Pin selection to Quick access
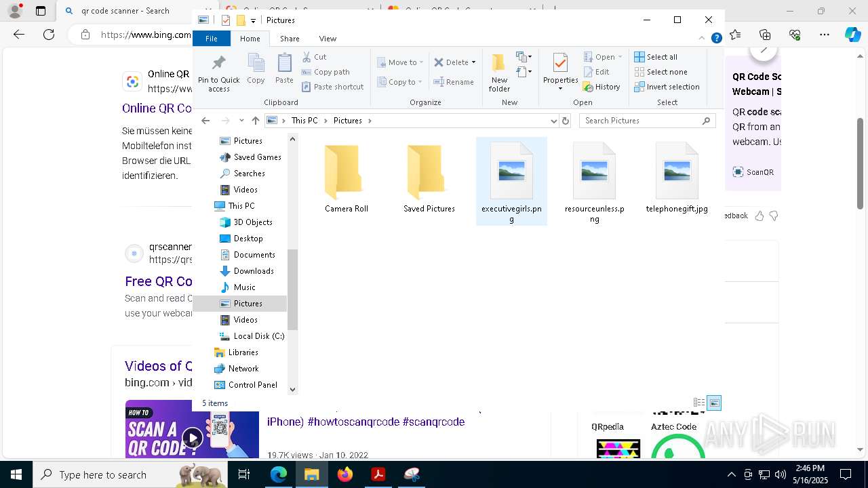The image size is (868, 488). click(x=218, y=73)
